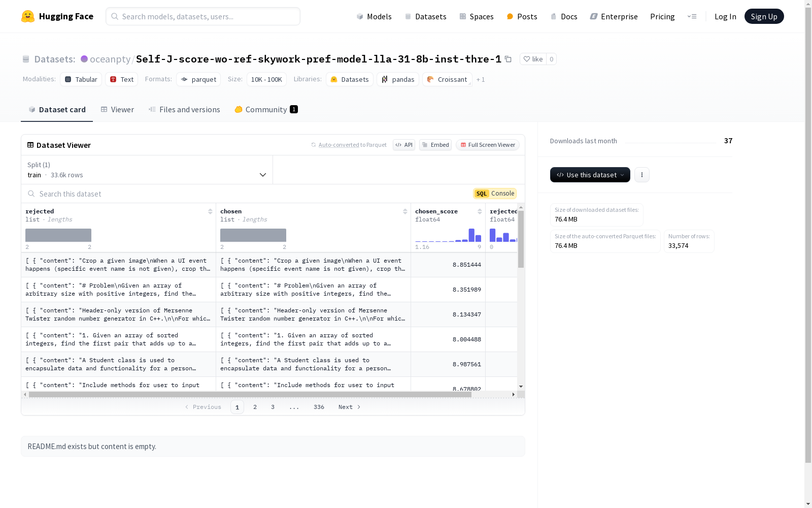The image size is (812, 508).
Task: Open Posts in the navigation
Action: click(x=522, y=16)
